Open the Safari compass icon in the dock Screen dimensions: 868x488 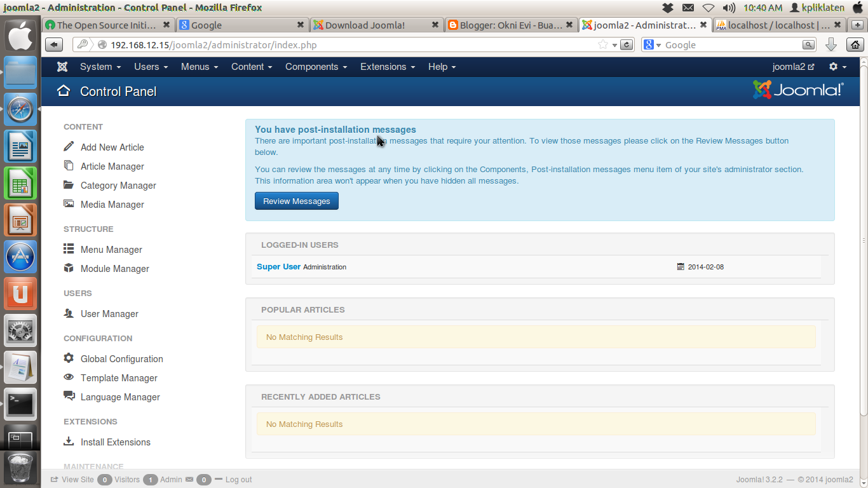click(x=20, y=109)
